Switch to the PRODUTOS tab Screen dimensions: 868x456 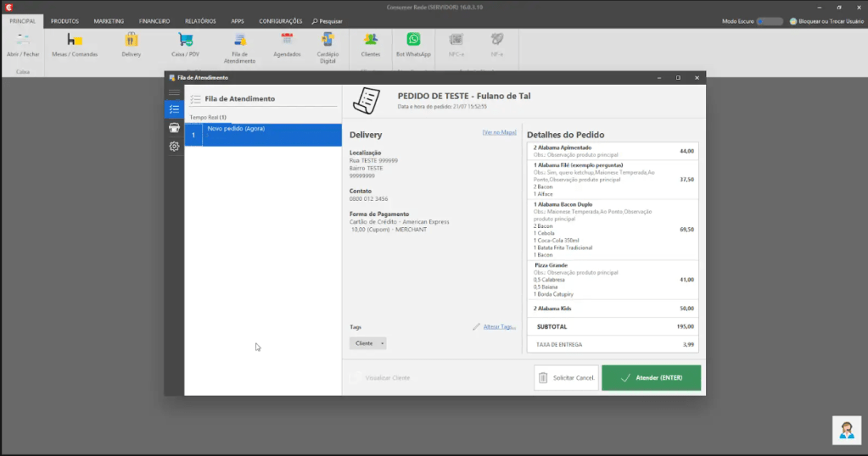(64, 21)
